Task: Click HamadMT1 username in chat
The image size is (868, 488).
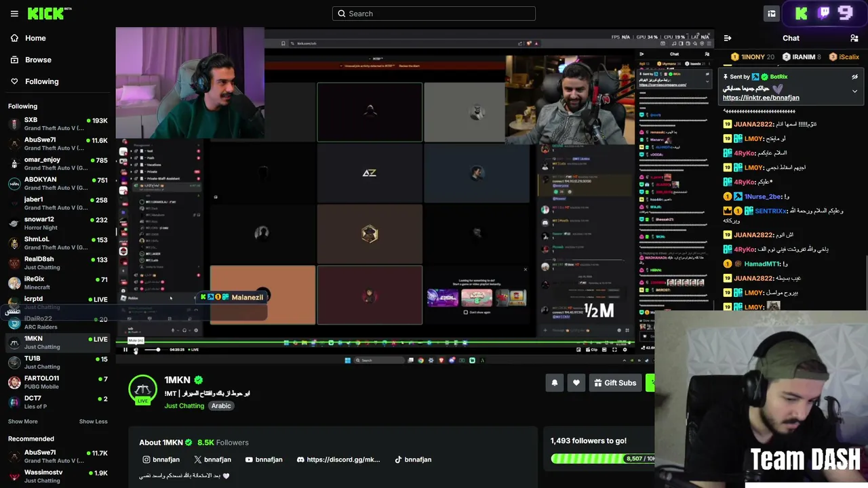Action: (x=762, y=264)
